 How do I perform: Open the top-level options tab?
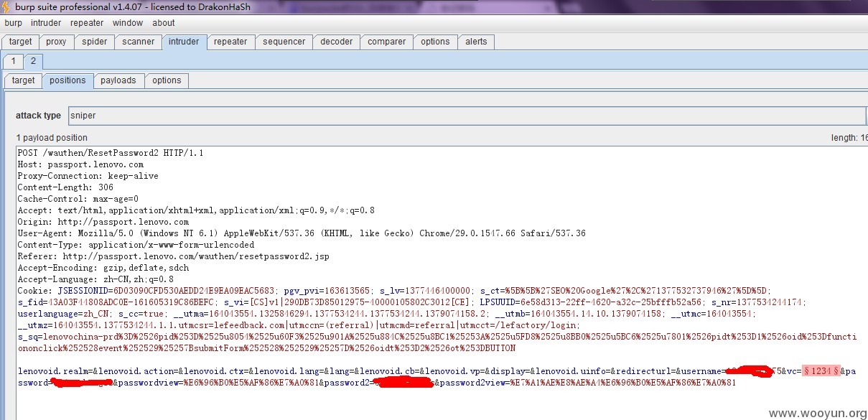point(435,42)
